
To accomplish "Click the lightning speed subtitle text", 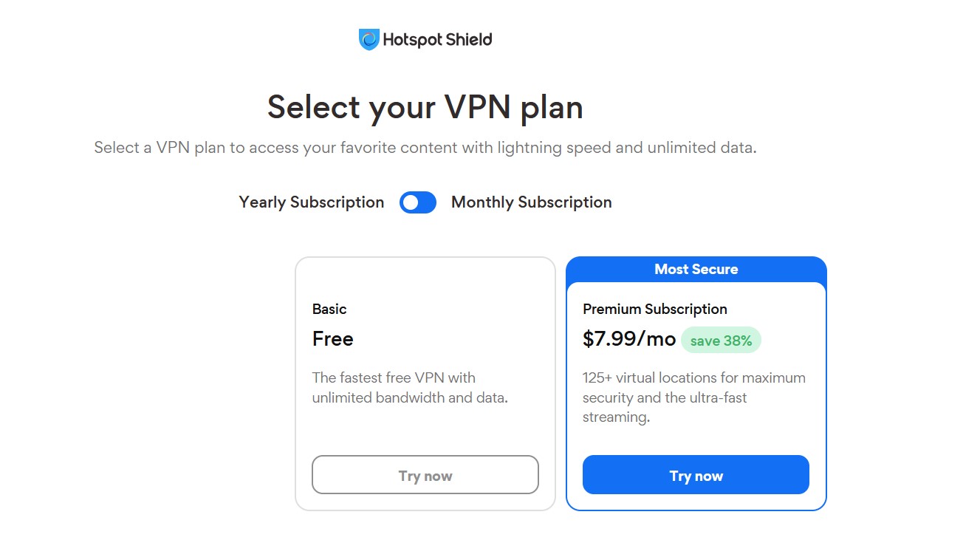I will pyautogui.click(x=425, y=148).
